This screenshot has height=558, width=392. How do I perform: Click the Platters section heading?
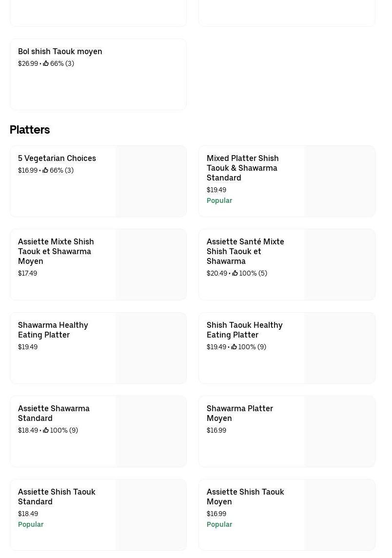pyautogui.click(x=30, y=130)
